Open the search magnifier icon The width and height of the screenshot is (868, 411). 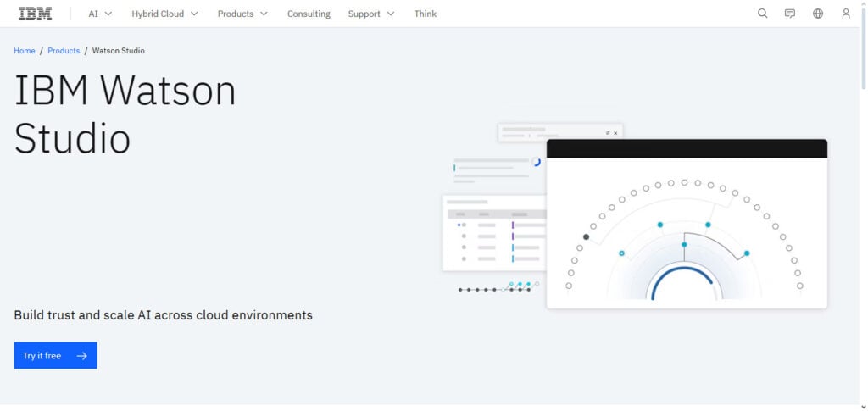pyautogui.click(x=762, y=14)
